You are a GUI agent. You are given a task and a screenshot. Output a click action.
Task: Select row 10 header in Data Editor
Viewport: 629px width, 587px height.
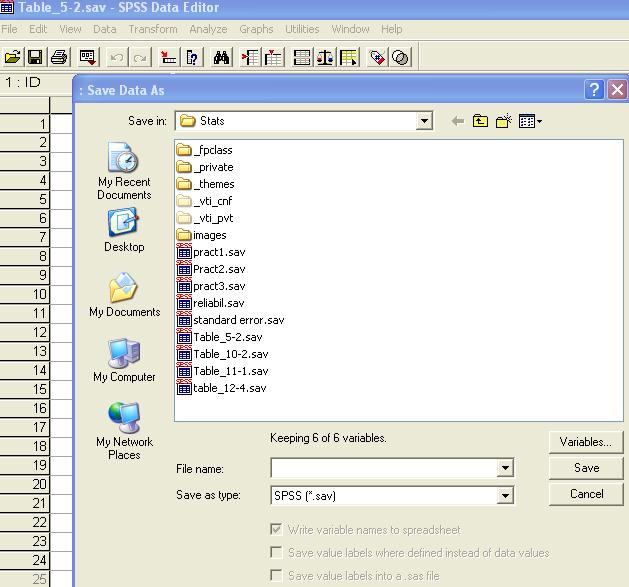pos(24,294)
